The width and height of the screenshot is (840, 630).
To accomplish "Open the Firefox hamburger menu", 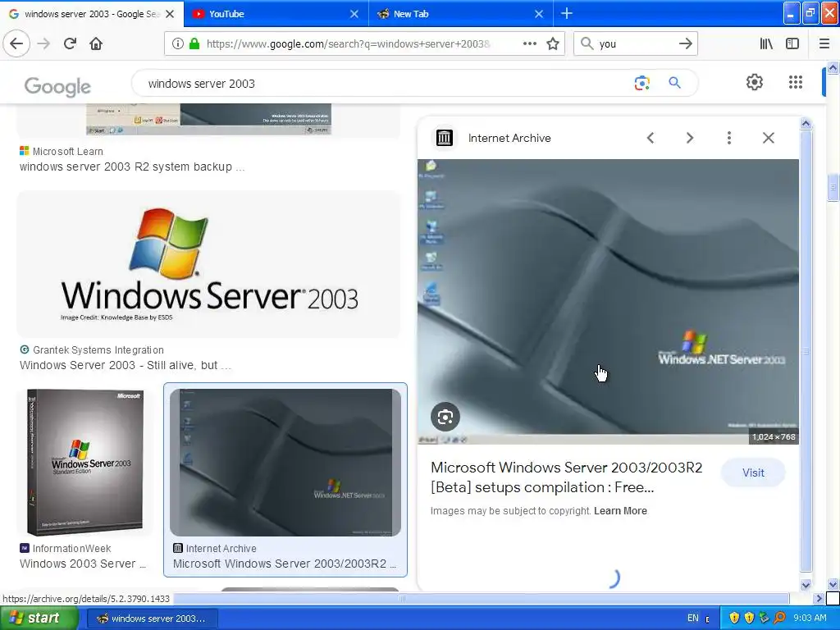I will coord(824,43).
